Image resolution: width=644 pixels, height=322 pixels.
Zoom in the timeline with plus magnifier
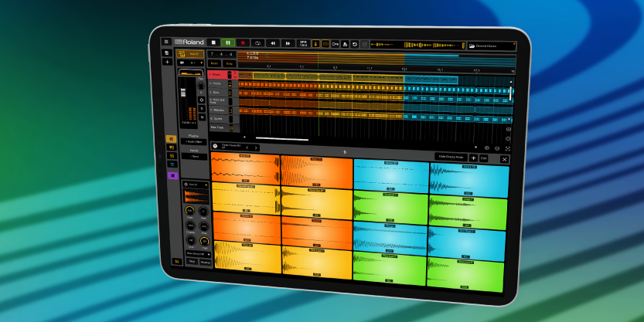487,148
